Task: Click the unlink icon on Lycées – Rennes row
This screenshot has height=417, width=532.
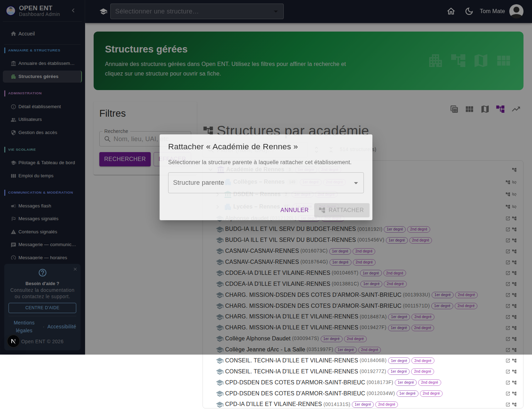Action: click(x=514, y=207)
